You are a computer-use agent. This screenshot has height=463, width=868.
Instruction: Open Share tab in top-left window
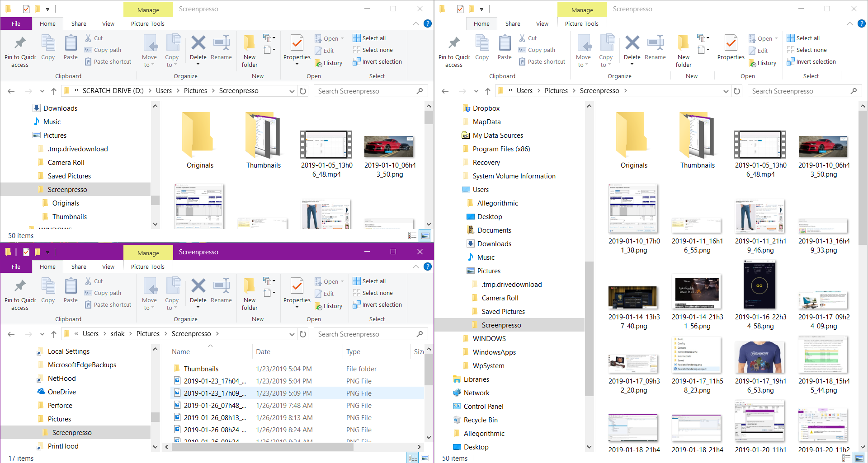point(79,24)
